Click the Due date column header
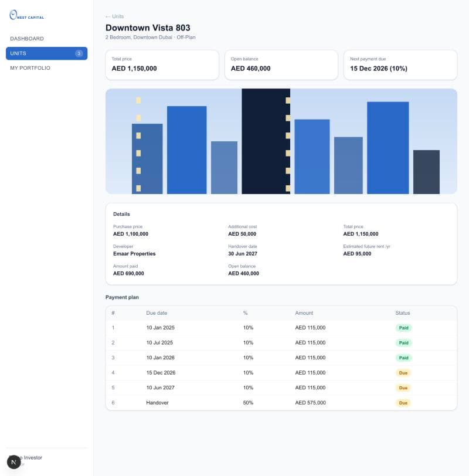 [157, 313]
